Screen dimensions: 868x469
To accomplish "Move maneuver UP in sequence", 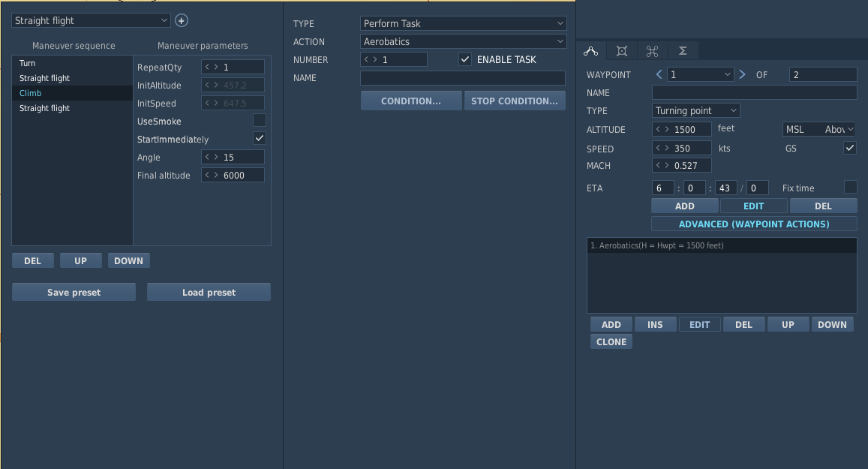I will 81,261.
